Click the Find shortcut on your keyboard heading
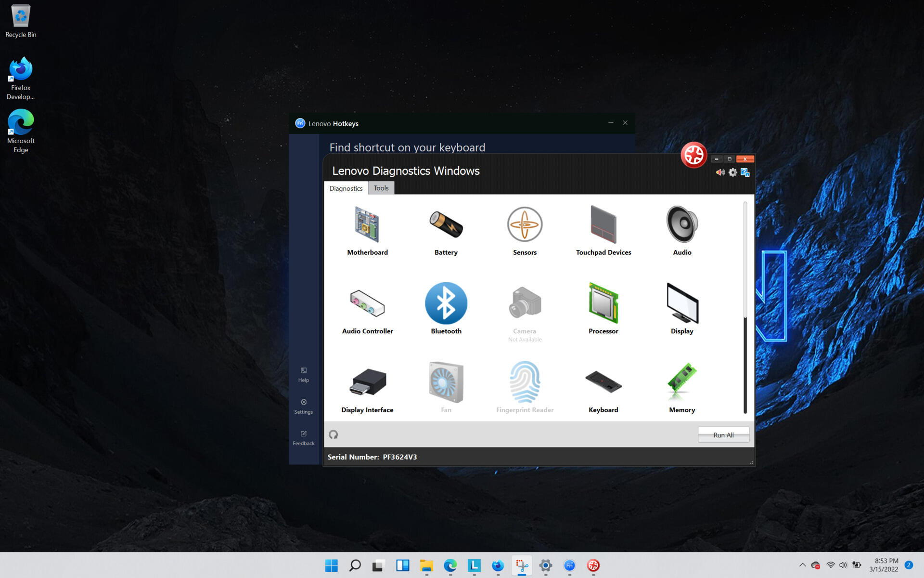Image resolution: width=924 pixels, height=578 pixels. (407, 147)
